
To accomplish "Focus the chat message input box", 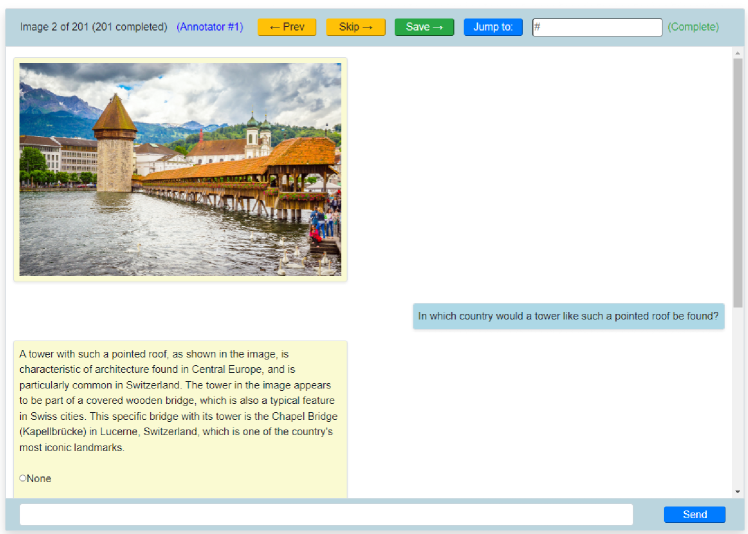I will (326, 514).
